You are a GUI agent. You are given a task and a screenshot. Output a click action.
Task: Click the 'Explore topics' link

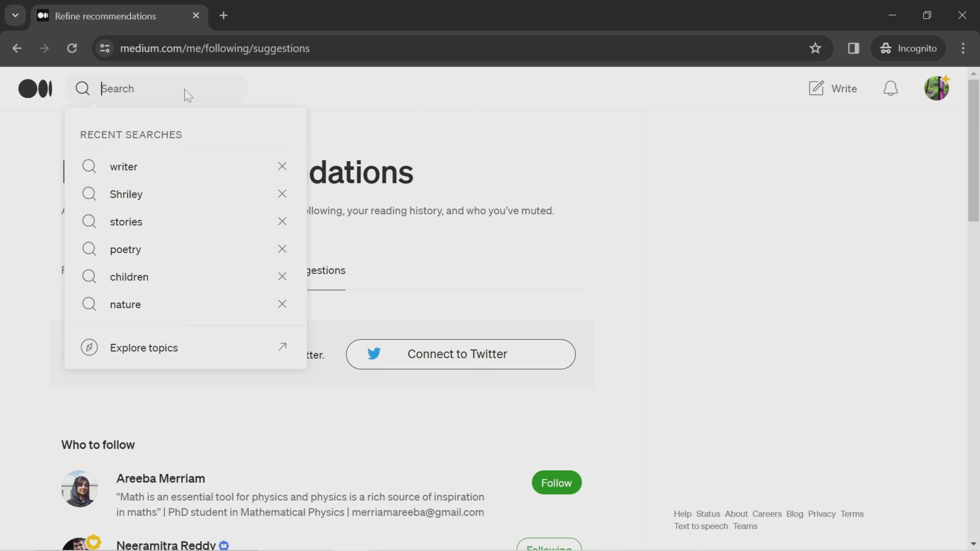[144, 347]
